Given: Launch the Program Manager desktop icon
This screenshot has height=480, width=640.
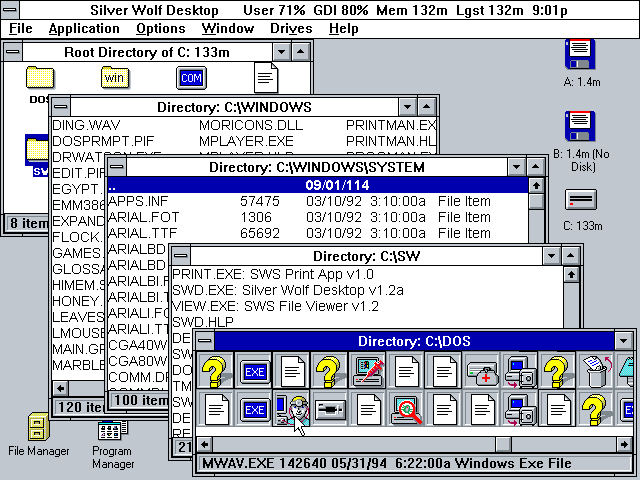Looking at the screenshot, I should click(113, 430).
